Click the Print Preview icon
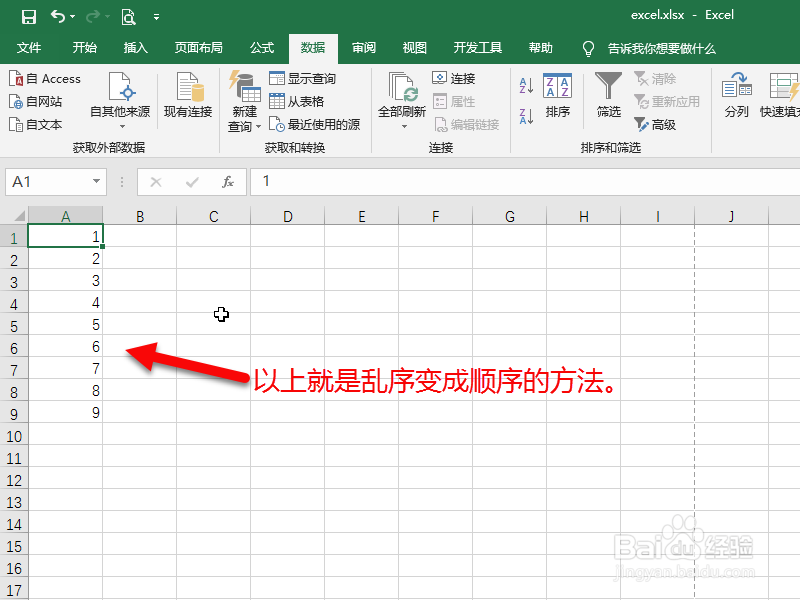The height and width of the screenshot is (600, 800). (x=128, y=17)
